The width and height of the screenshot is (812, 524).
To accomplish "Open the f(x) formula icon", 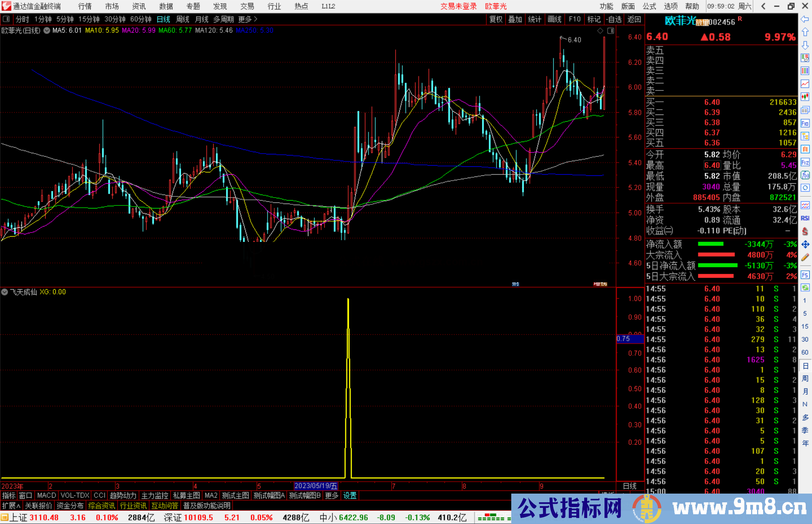I will 805,175.
